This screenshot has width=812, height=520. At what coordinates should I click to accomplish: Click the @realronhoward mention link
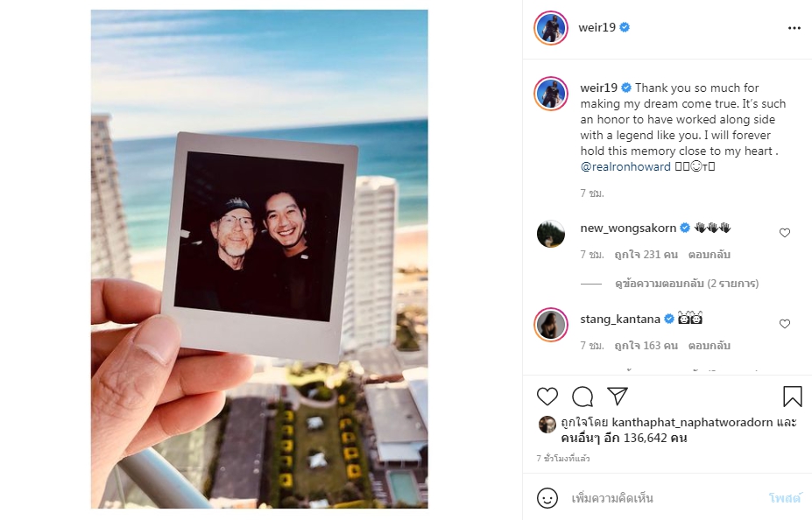click(x=625, y=166)
